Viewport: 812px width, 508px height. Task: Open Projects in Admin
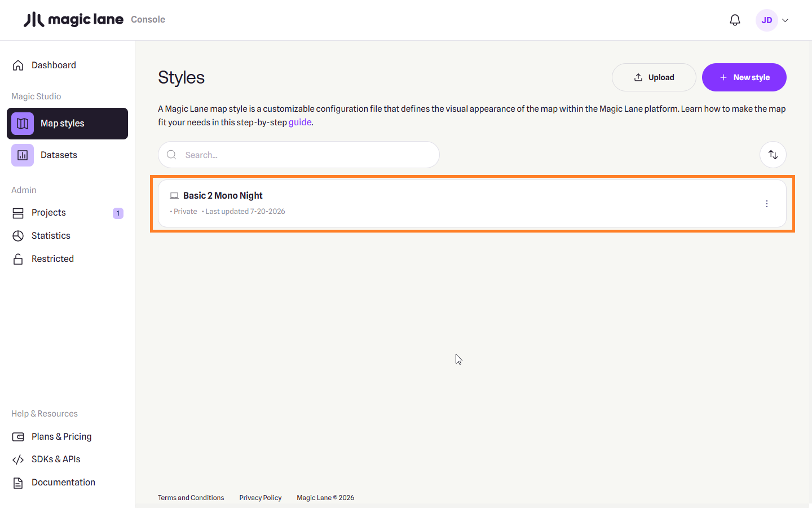(x=48, y=213)
